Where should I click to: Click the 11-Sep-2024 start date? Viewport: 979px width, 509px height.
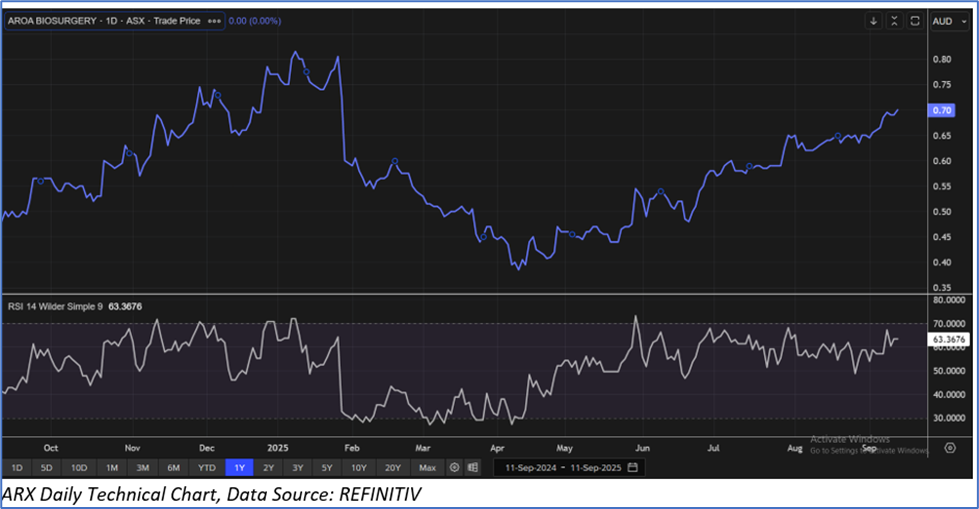(531, 468)
